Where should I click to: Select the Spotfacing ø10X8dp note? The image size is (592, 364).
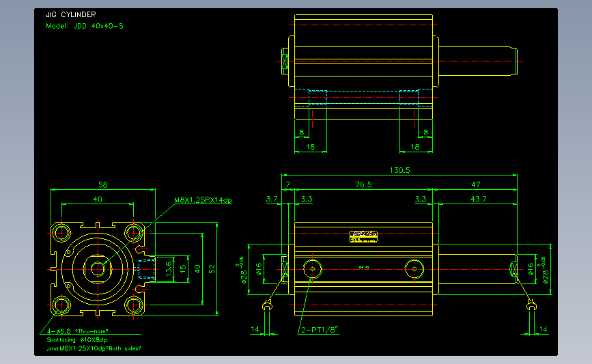click(77, 340)
